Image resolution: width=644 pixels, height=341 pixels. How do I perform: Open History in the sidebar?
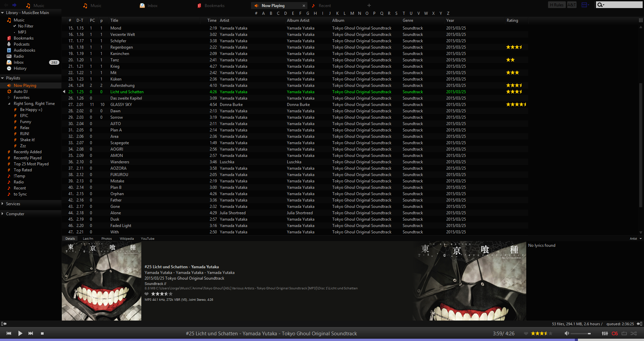(20, 68)
